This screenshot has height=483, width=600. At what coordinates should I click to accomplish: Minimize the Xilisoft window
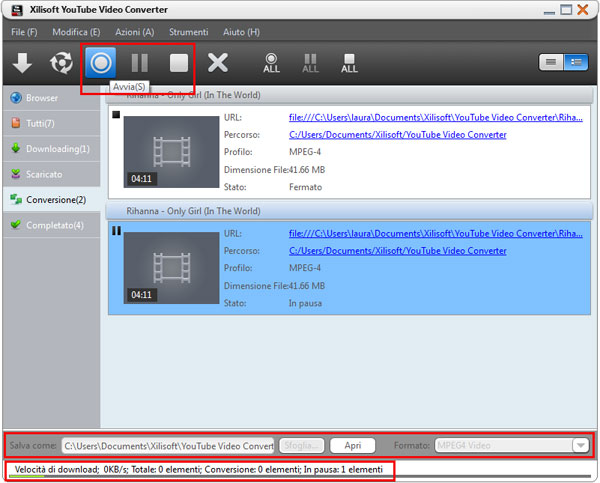pos(549,11)
